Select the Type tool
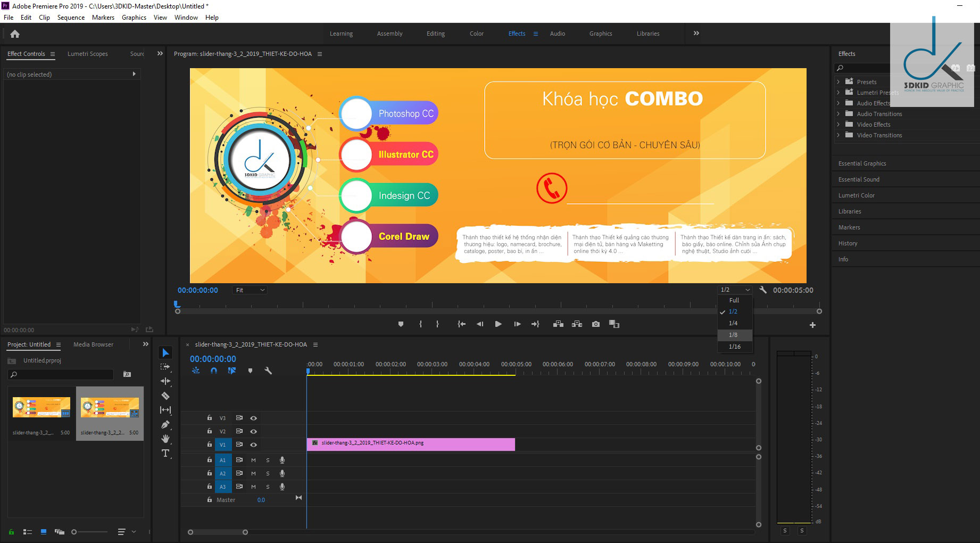Screen dimensions: 980x543 coord(165,453)
